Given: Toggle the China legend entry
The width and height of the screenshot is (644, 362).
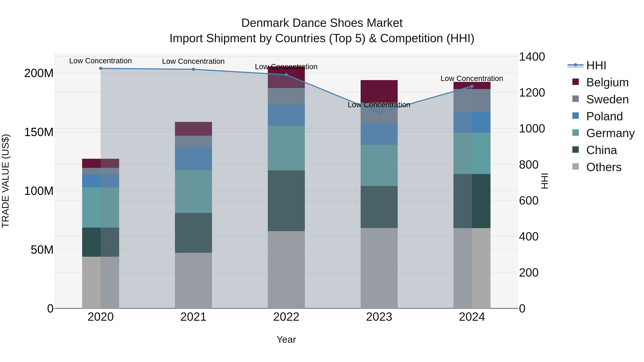Looking at the screenshot, I should click(594, 150).
